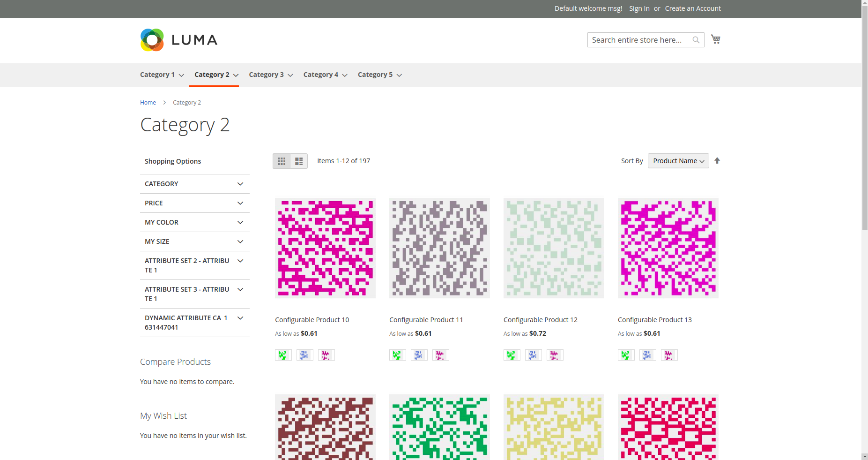Switch to list view mode
Screen dimensions: 868x460
tap(299, 161)
